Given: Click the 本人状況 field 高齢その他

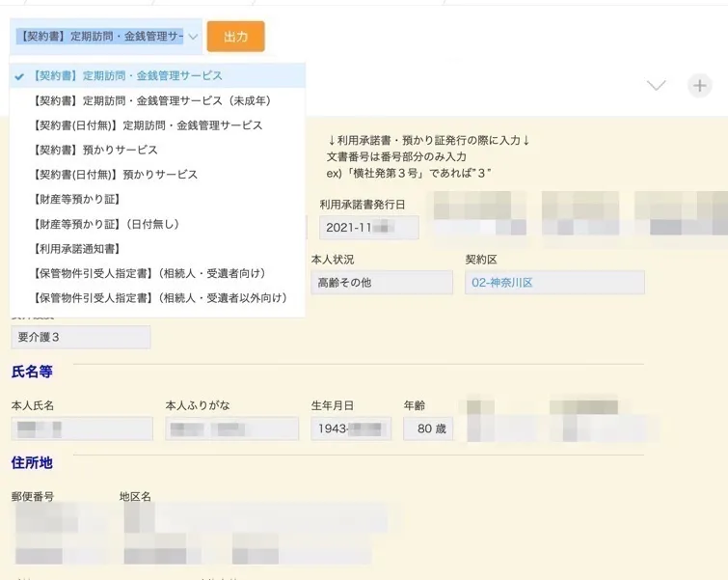Looking at the screenshot, I should pos(382,283).
